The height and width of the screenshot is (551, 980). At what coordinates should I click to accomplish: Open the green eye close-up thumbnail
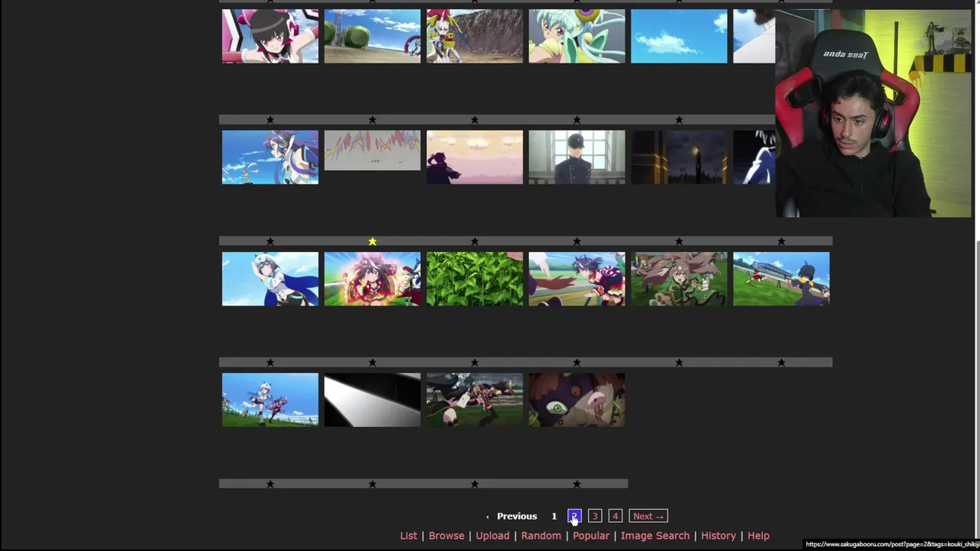(x=577, y=399)
